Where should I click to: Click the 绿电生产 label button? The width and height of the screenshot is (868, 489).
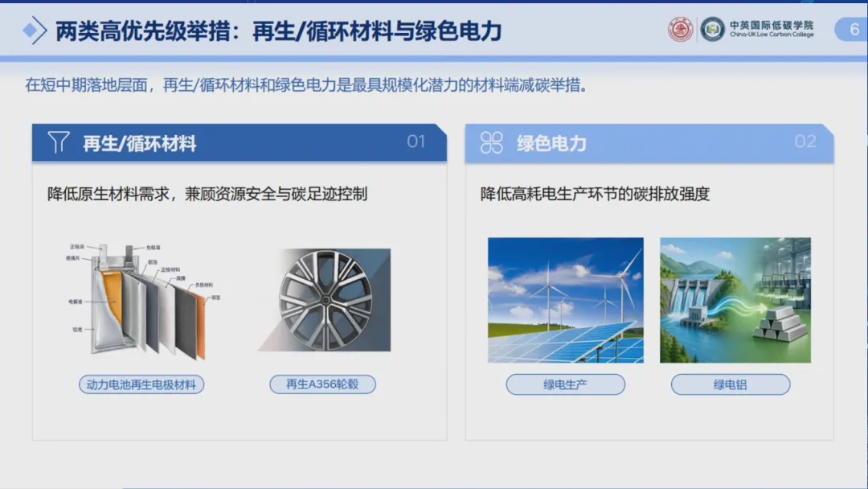click(x=565, y=384)
